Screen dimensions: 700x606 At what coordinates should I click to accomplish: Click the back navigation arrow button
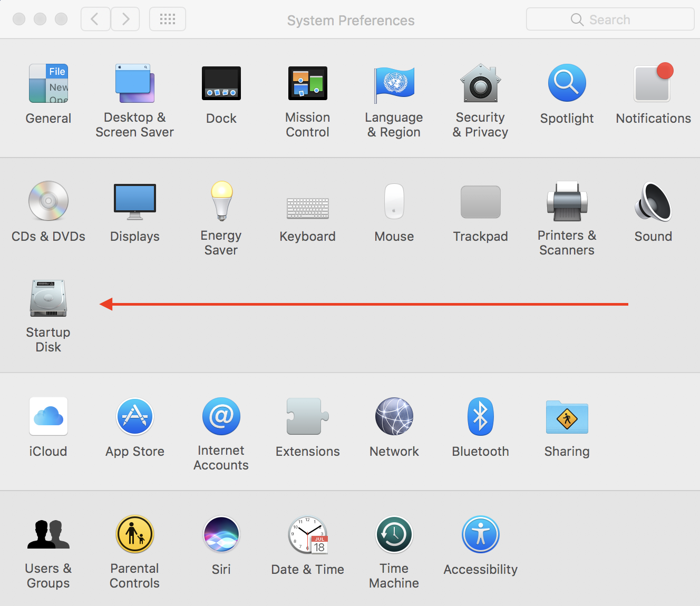click(x=95, y=19)
